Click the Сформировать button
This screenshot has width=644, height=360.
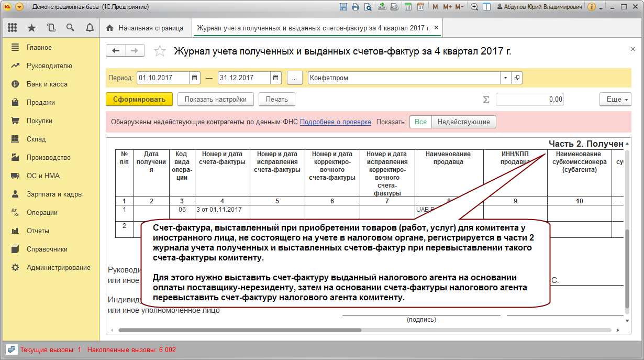click(x=139, y=99)
